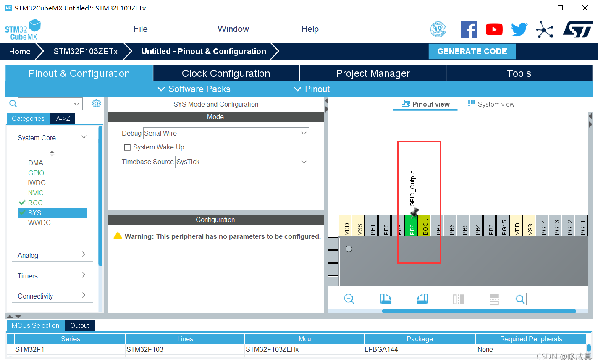Viewport: 598px width, 364px height.
Task: Click the 10 years anniversary badge
Action: click(x=438, y=29)
